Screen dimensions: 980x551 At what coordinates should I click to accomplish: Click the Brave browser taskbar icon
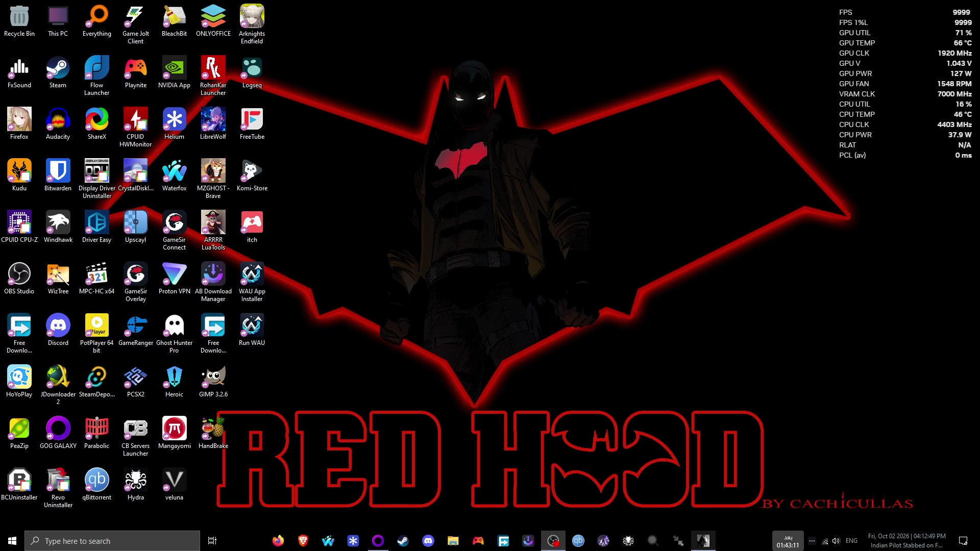(x=303, y=541)
